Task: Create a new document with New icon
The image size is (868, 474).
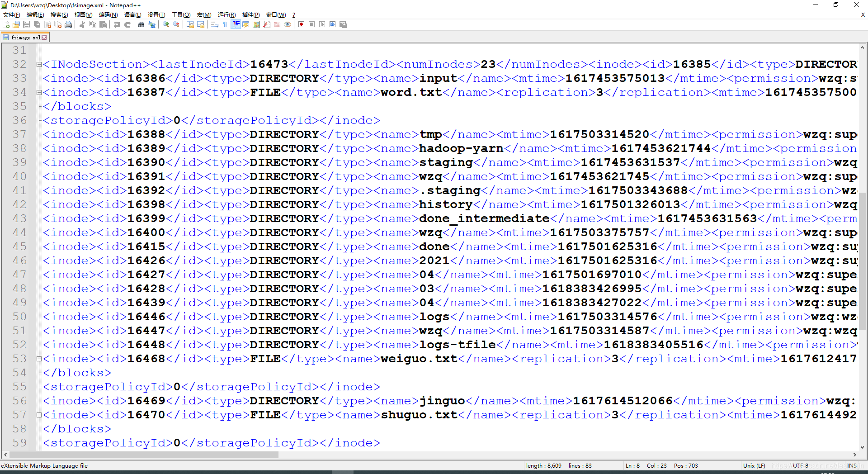Action: click(6, 24)
